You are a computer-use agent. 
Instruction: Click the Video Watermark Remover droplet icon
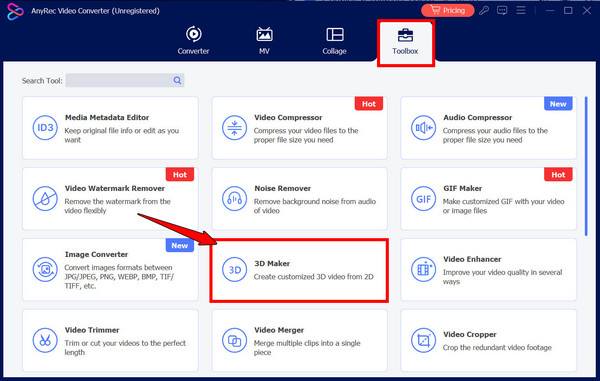(x=45, y=199)
